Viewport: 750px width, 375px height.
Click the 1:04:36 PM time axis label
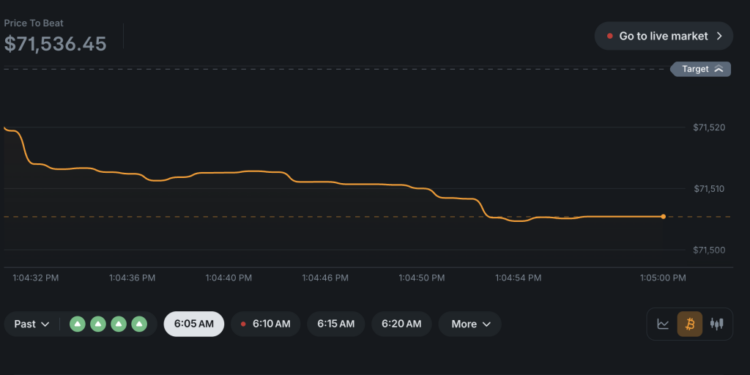coord(132,278)
